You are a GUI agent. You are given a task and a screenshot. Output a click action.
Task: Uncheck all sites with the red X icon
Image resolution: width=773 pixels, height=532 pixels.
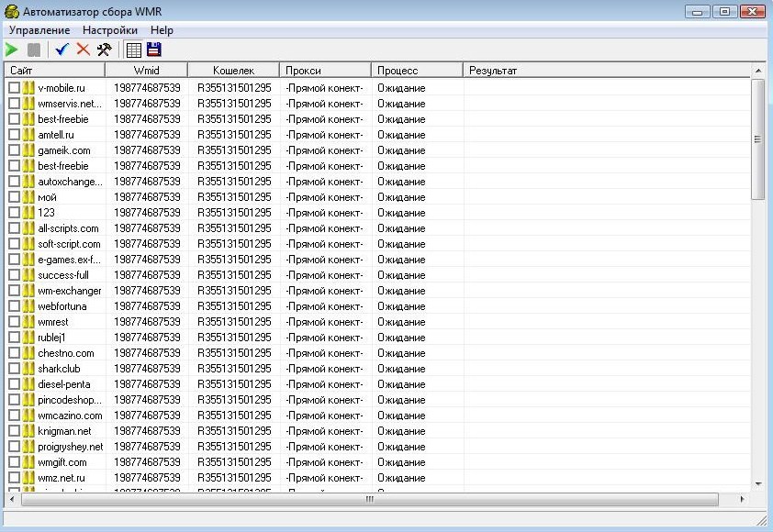point(84,50)
